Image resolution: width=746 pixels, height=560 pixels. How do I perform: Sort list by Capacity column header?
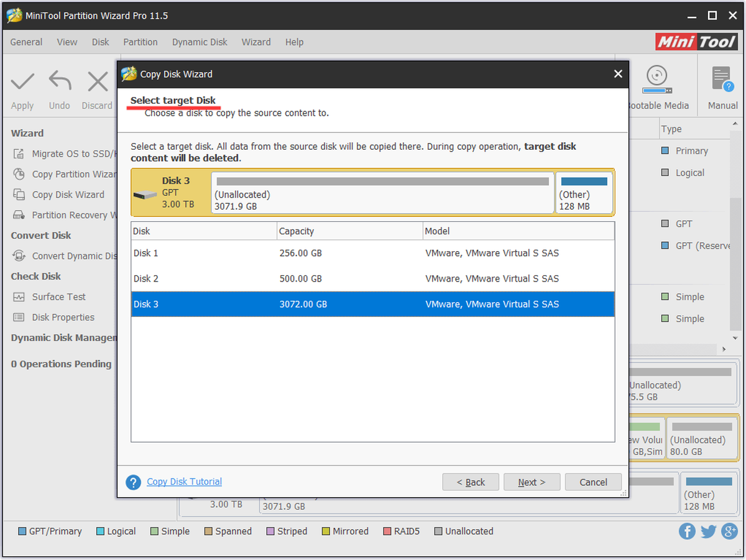click(349, 231)
